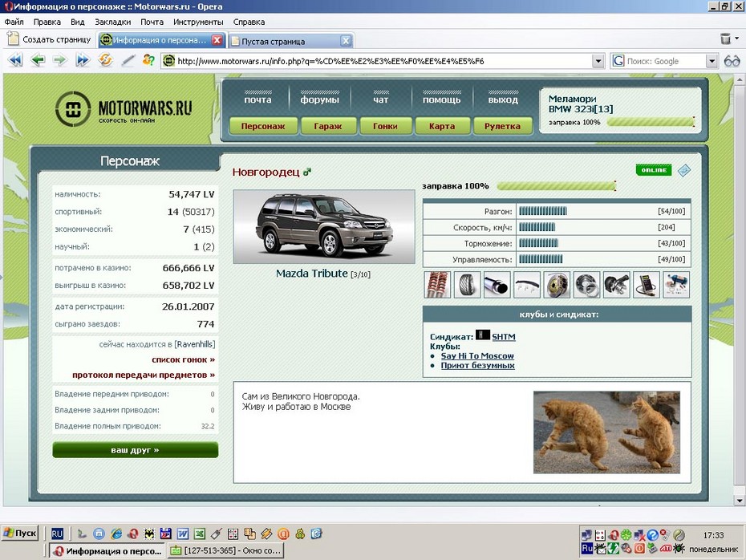Open the форумы link in site header
Image resolution: width=746 pixels, height=560 pixels.
point(320,99)
